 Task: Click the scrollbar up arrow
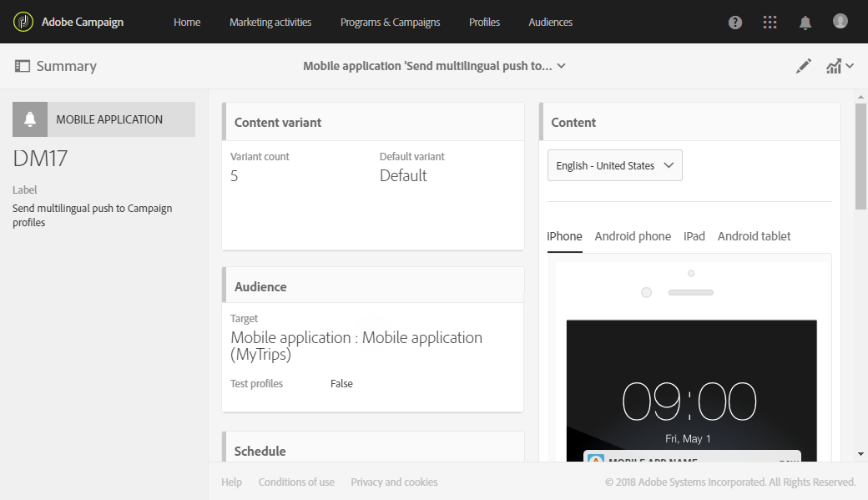click(x=860, y=97)
